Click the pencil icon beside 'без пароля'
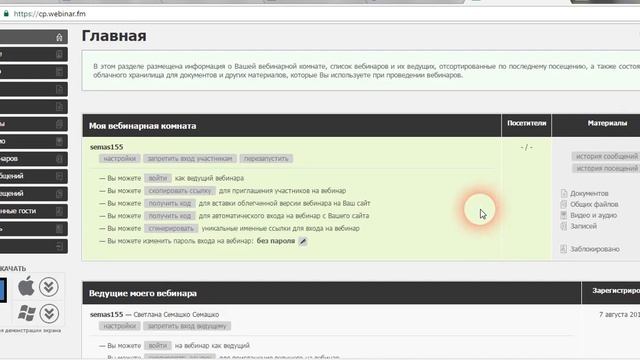Screen dimensions: 640x360 303,241
